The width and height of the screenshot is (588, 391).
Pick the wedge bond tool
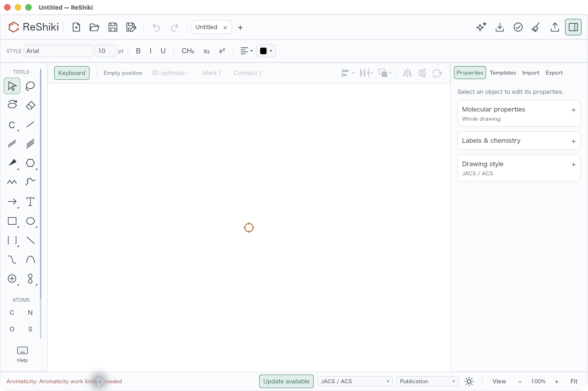tap(12, 163)
